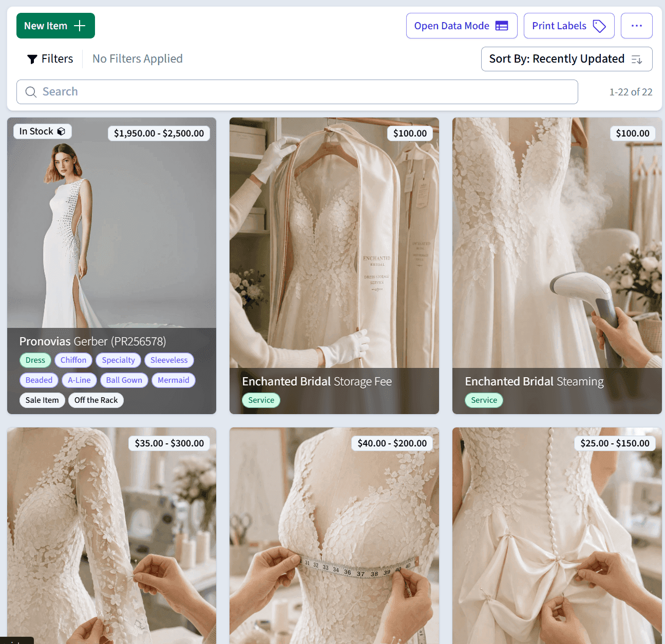This screenshot has width=665, height=644.
Task: Click the Enchanted Bridal Storage Fee title
Action: (317, 381)
